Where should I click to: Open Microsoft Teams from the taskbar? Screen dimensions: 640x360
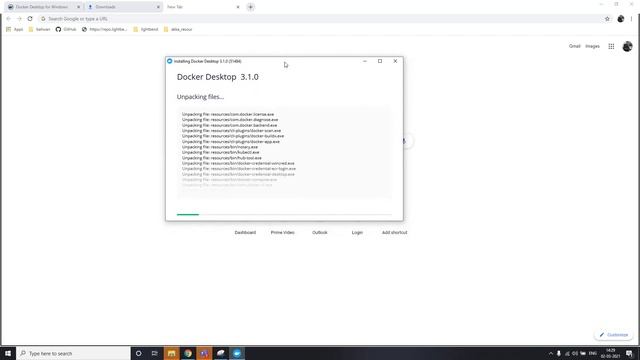(x=204, y=353)
